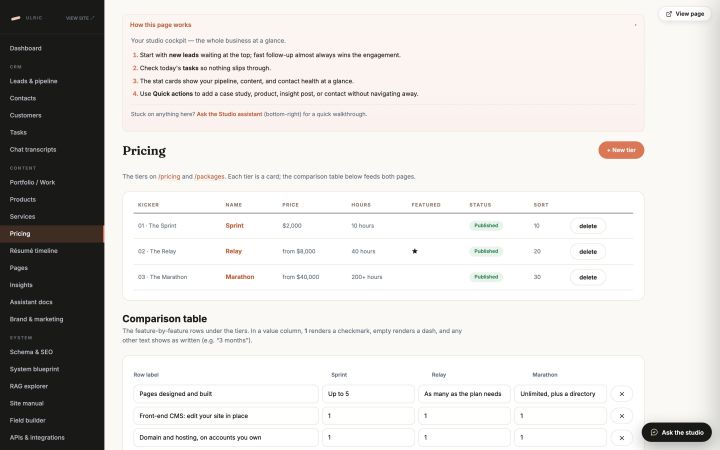This screenshot has height=450, width=720.
Task: Edit Sprint value for Front-end CMS row
Action: (x=368, y=416)
